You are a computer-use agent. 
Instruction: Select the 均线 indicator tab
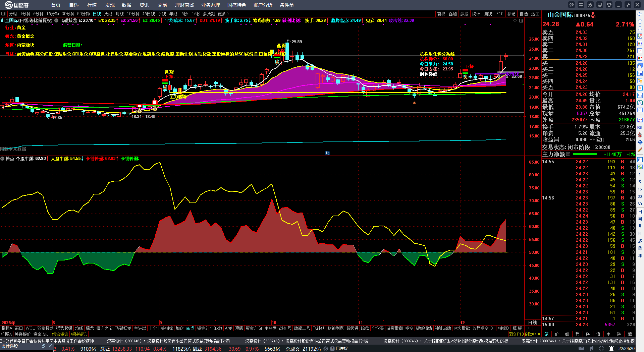click(79, 328)
